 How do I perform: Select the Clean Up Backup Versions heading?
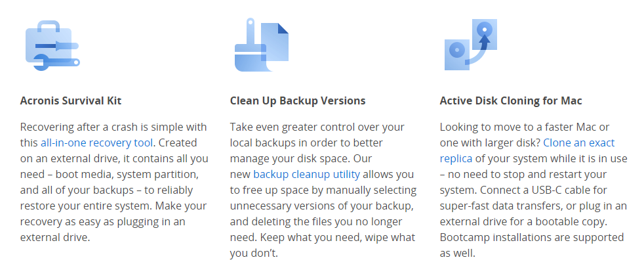298,100
